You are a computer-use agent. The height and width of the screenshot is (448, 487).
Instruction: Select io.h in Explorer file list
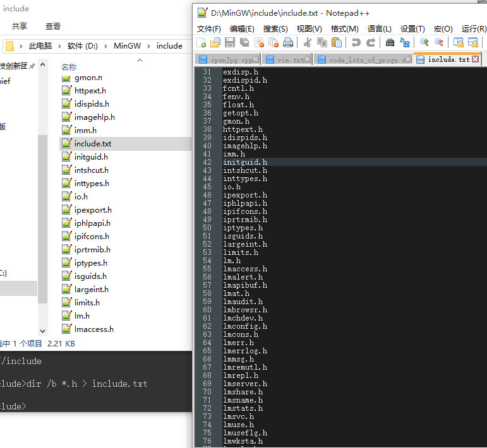pos(81,197)
